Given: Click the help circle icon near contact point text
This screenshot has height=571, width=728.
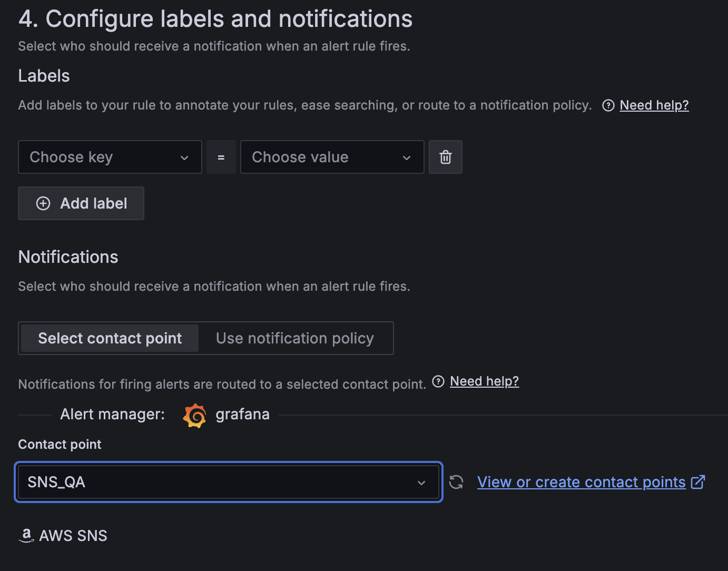Looking at the screenshot, I should click(438, 381).
